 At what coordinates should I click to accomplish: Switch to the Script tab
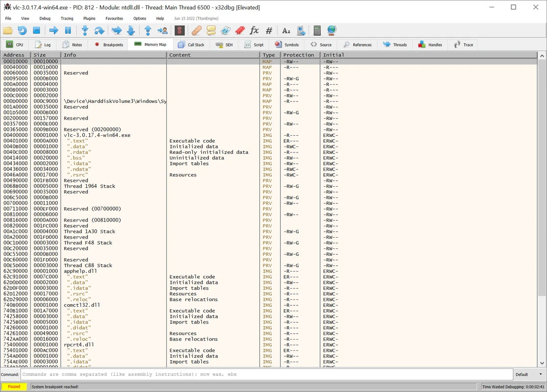tap(254, 45)
